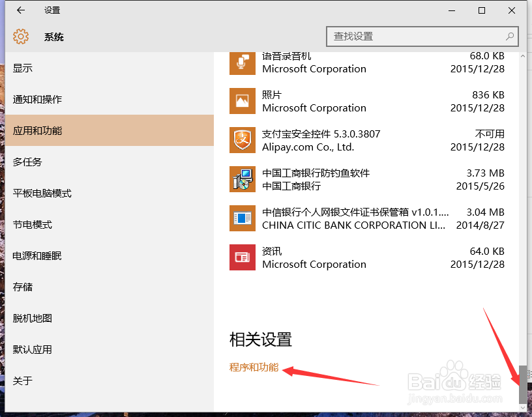Click the 2015/5/26 install date
Viewport: 532px width, 417px height.
pos(480,186)
